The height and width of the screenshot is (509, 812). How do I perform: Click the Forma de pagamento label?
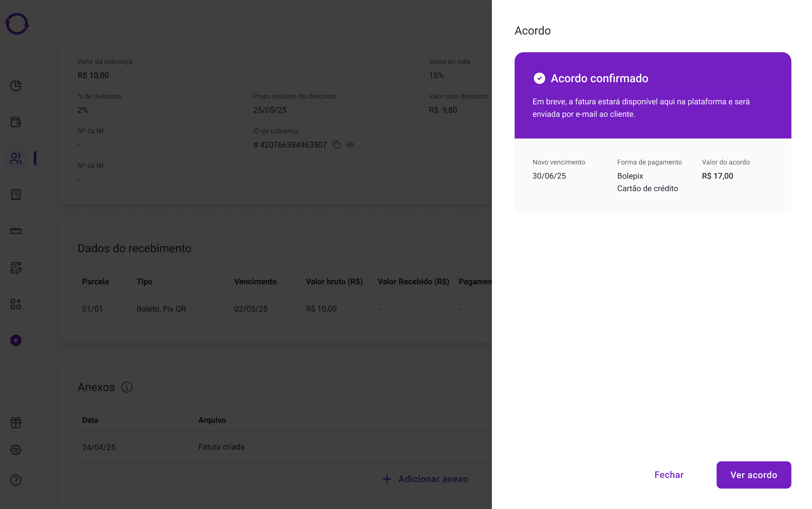point(649,162)
